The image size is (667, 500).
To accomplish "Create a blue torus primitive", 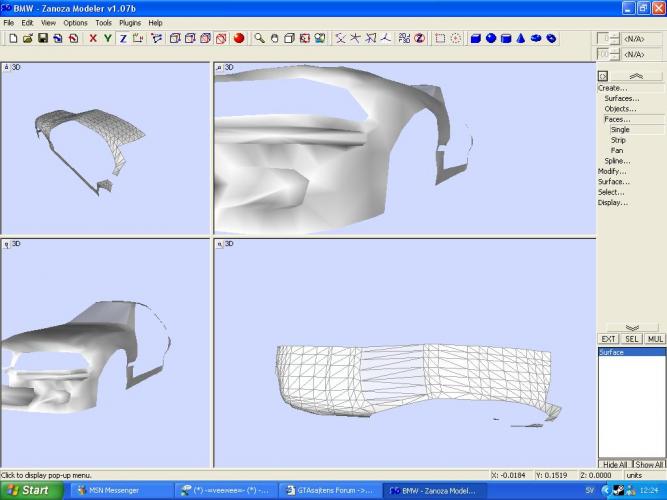I will (535, 39).
